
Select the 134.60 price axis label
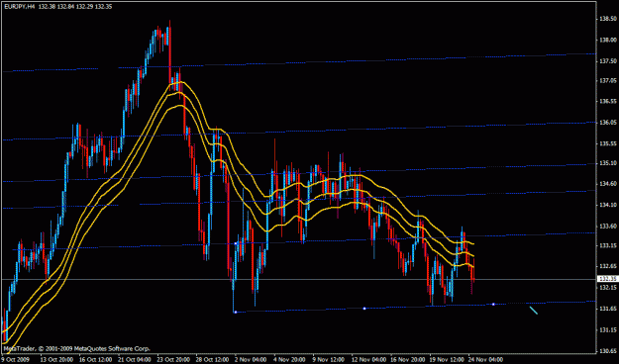(608, 184)
